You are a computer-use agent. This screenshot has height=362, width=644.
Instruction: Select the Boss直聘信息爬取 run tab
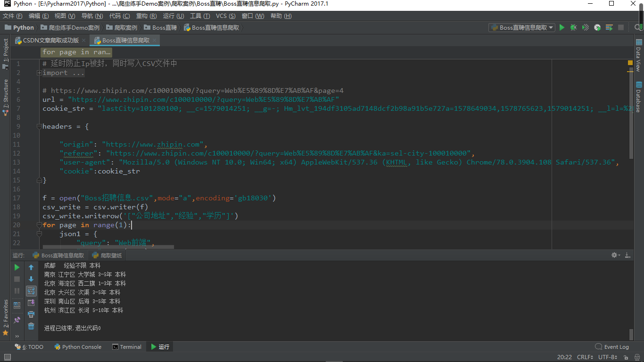click(x=58, y=255)
